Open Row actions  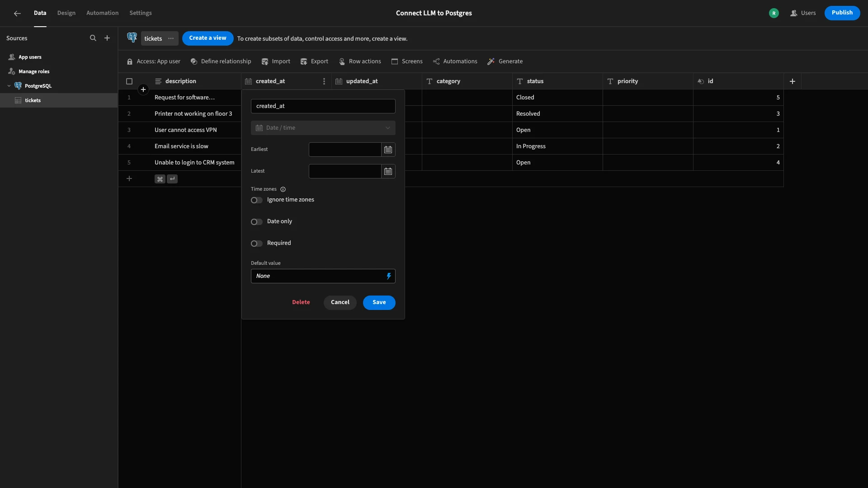[x=360, y=61]
